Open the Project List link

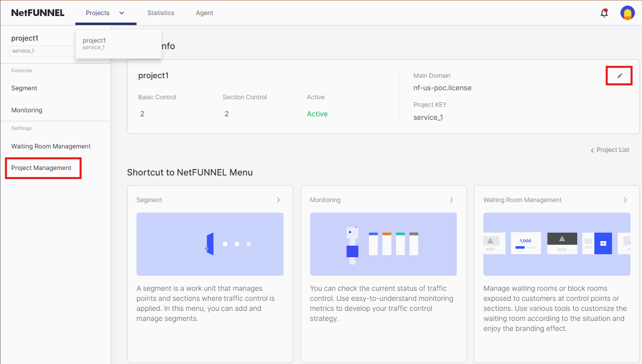[612, 149]
